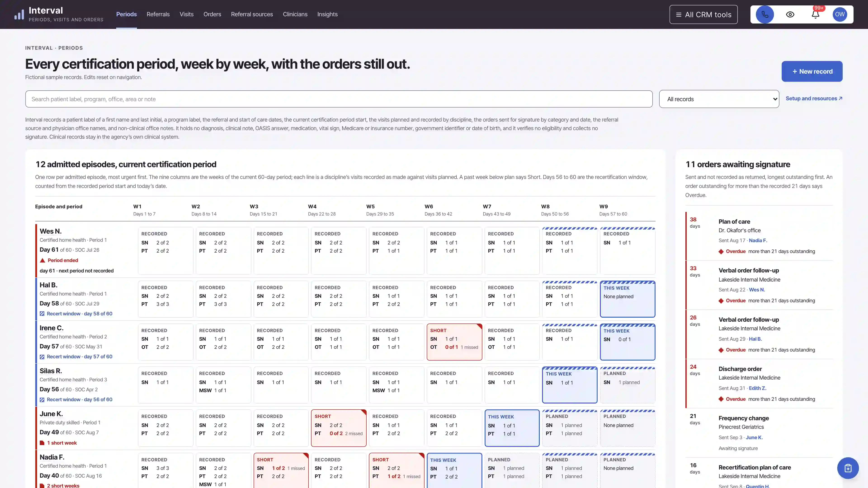Screen dimensions: 868x488
Task: Open the OW user avatar menu
Action: (x=840, y=14)
